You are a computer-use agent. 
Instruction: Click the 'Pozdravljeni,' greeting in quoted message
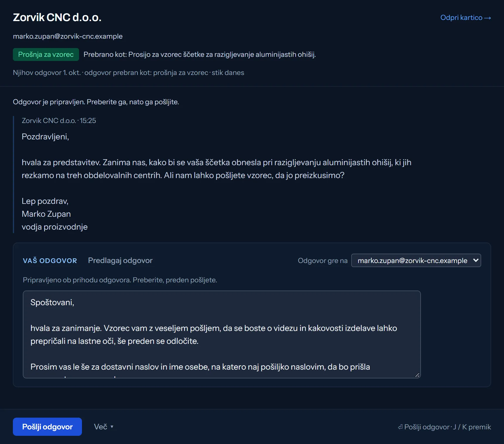(45, 137)
